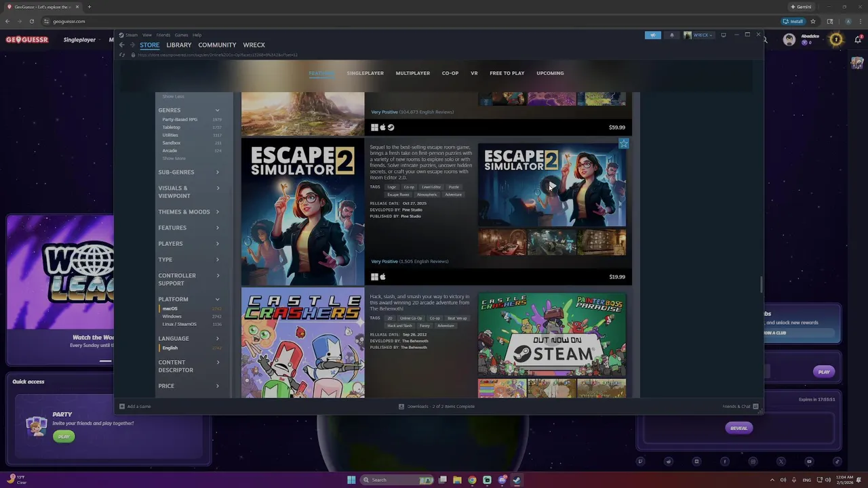The width and height of the screenshot is (868, 488).
Task: Click the Logic tag on Escape Simulator 2
Action: pyautogui.click(x=392, y=187)
